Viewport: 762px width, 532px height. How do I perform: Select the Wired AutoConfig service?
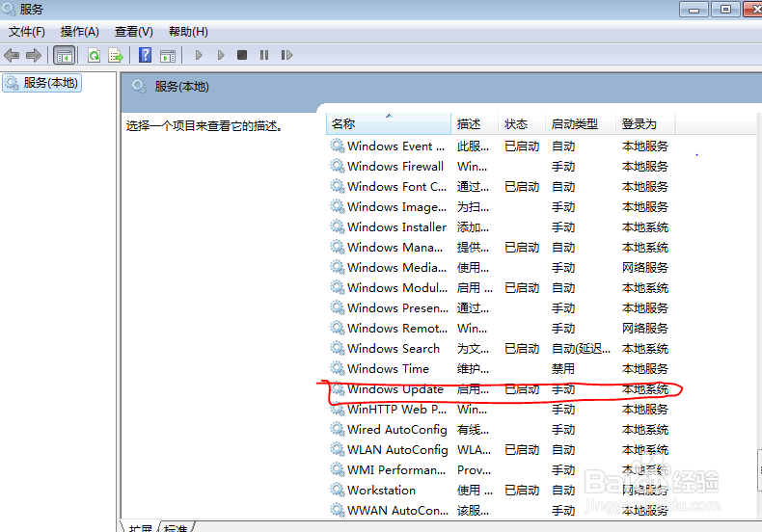[x=500, y=429]
